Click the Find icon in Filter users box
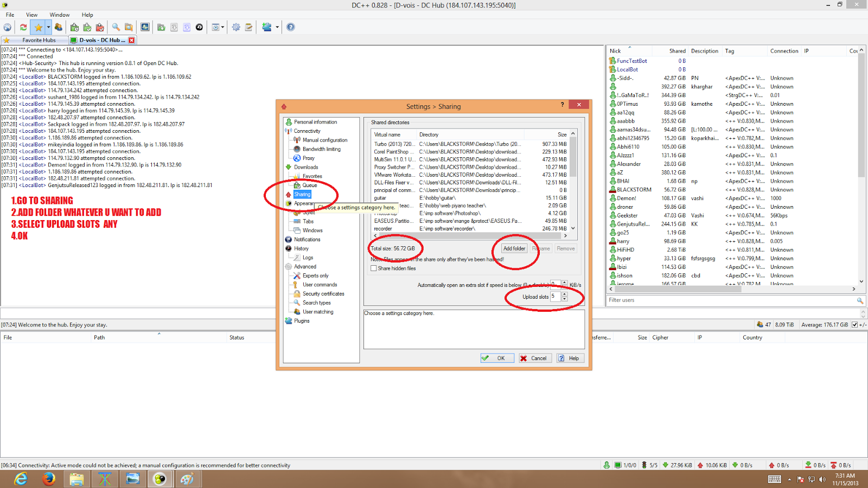This screenshot has width=868, height=488. (x=860, y=300)
